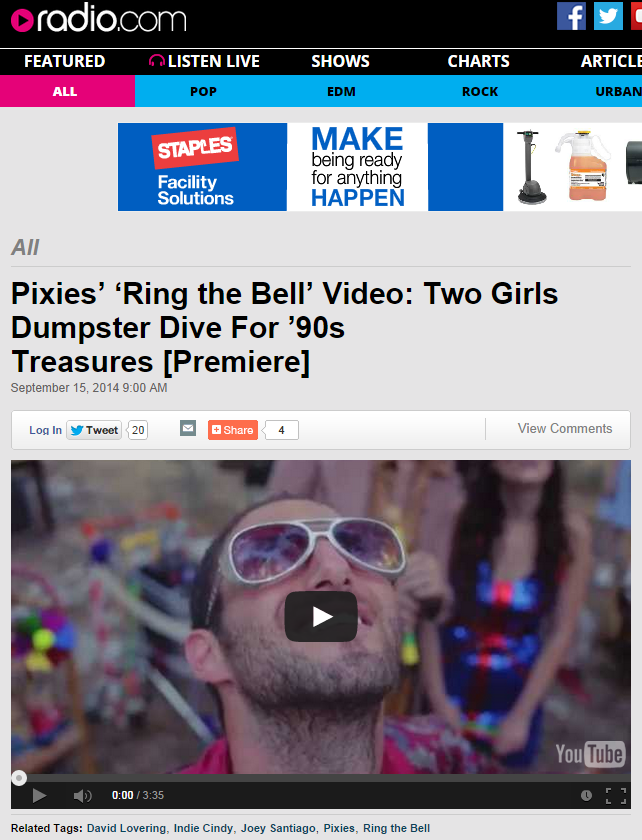The image size is (642, 840).
Task: Click the Watch Later clock icon
Action: coord(586,796)
